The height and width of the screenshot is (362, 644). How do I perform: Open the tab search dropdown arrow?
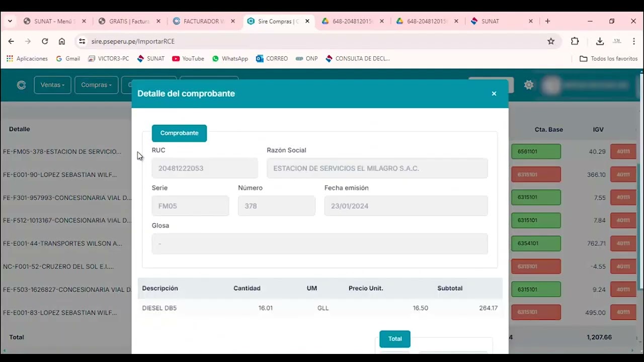pos(10,21)
